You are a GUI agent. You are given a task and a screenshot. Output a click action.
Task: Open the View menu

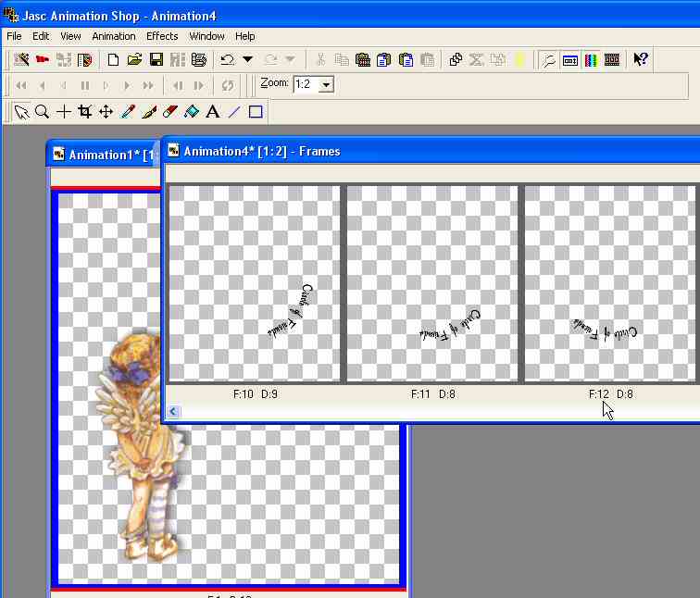70,36
